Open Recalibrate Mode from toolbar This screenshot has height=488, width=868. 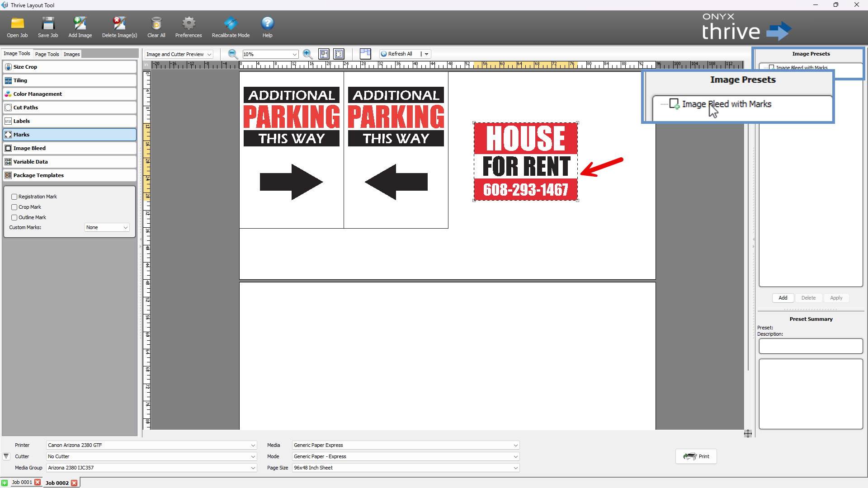231,23
